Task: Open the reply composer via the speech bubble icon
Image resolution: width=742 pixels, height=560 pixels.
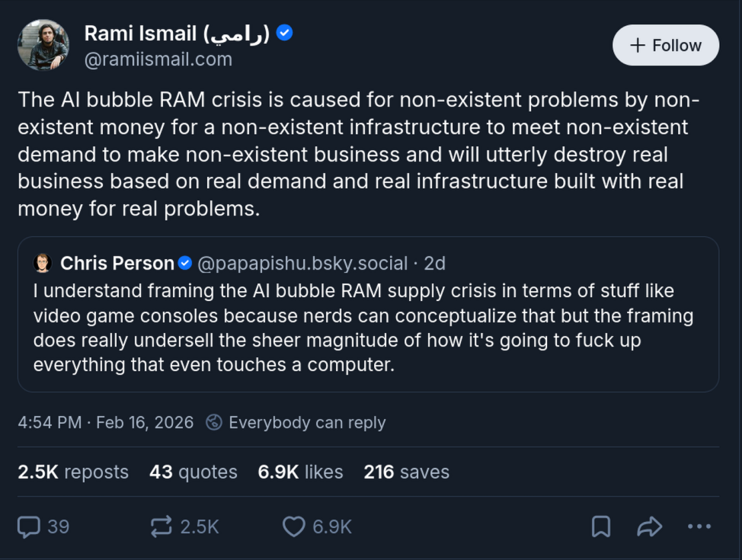Action: [x=30, y=526]
